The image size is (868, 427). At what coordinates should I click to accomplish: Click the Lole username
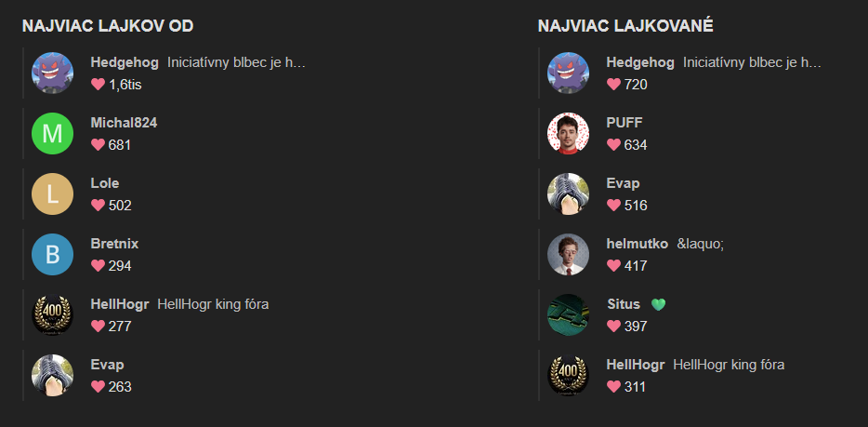[105, 183]
